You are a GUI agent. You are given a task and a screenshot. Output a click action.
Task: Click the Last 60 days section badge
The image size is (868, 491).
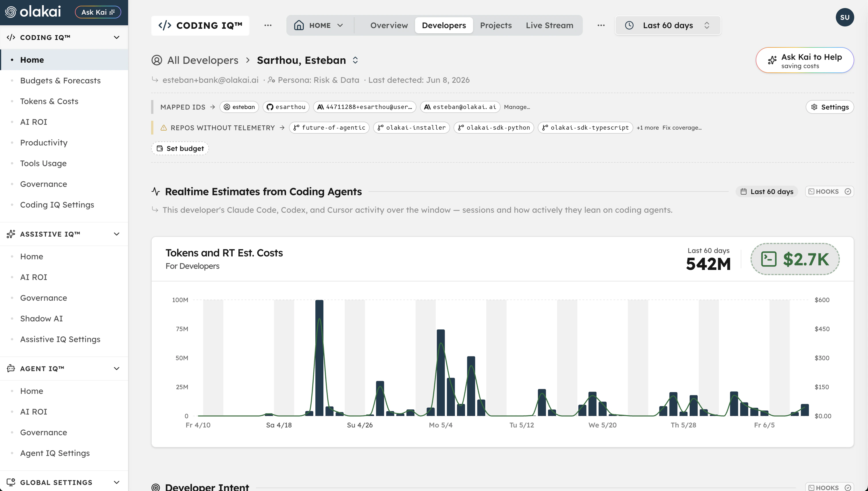click(767, 191)
